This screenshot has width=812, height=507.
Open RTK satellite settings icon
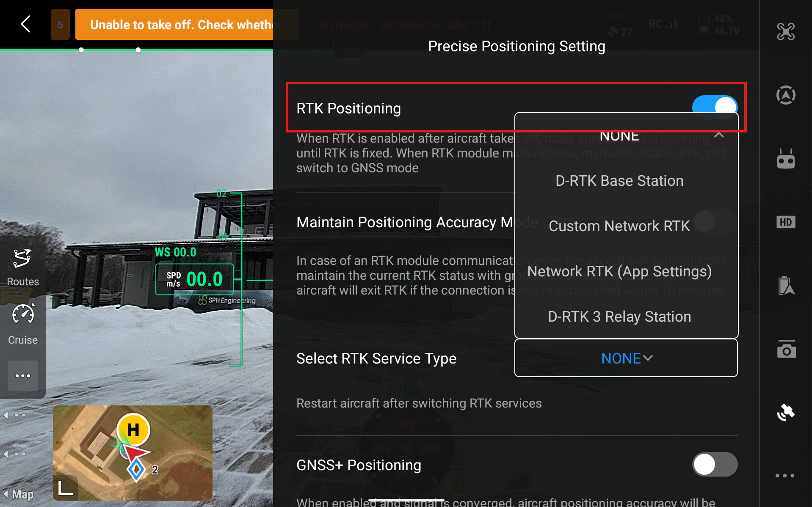pos(785,412)
